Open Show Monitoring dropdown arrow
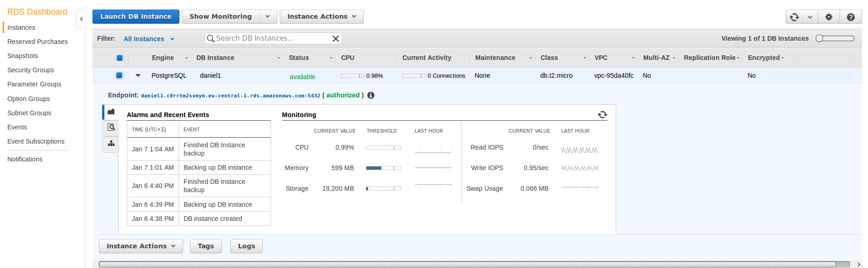Viewport: 868px width, 268px height. pos(268,16)
